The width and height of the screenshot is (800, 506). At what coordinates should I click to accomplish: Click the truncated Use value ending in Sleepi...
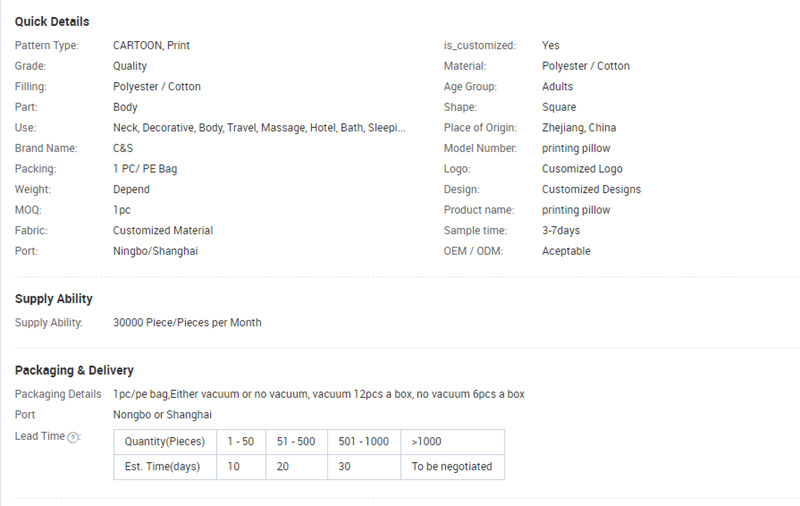coord(259,128)
